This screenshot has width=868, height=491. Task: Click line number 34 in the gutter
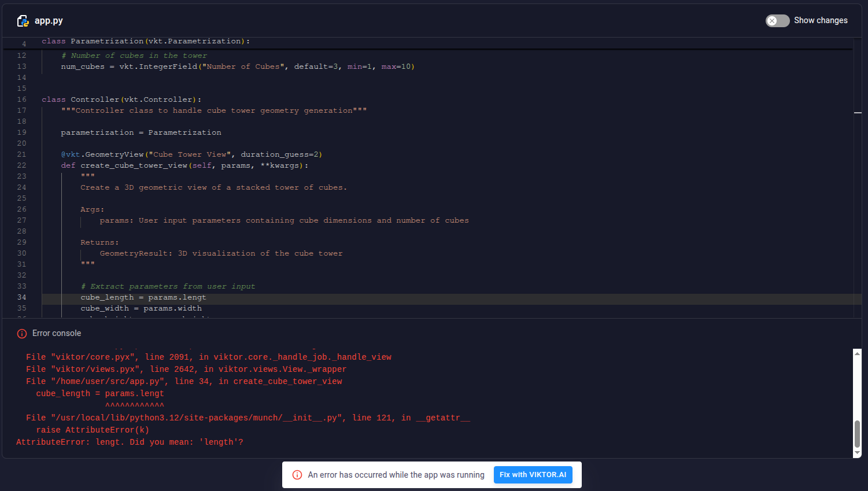click(x=21, y=297)
